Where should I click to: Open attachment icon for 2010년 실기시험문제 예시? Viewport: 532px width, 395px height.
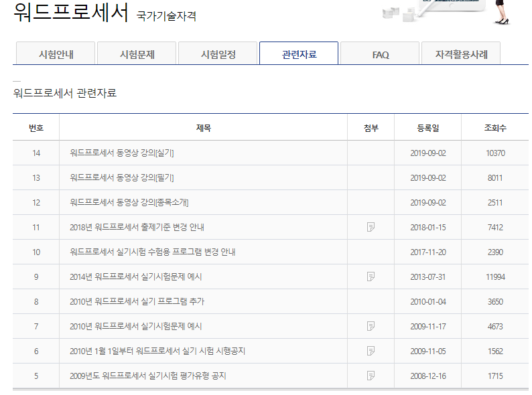point(371,326)
